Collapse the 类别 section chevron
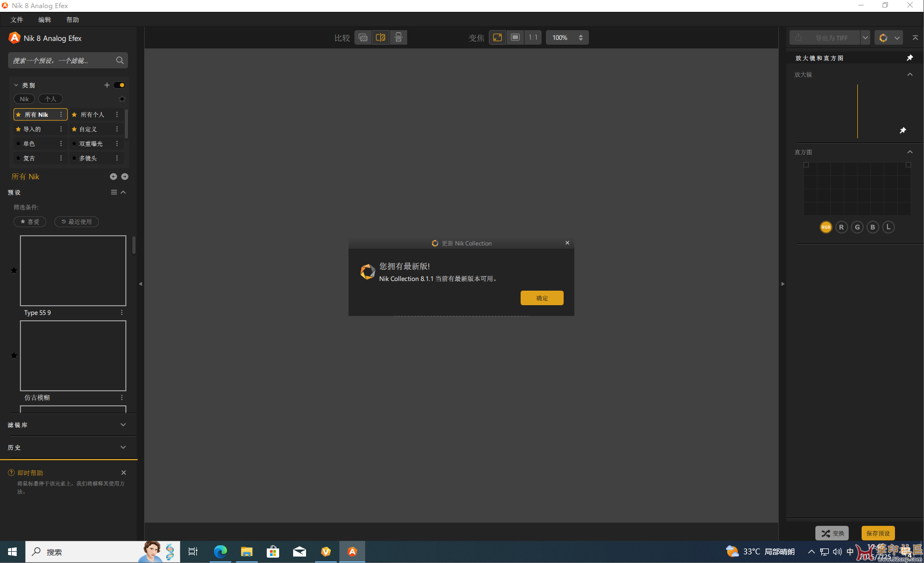Viewport: 924px width, 563px height. (16, 85)
